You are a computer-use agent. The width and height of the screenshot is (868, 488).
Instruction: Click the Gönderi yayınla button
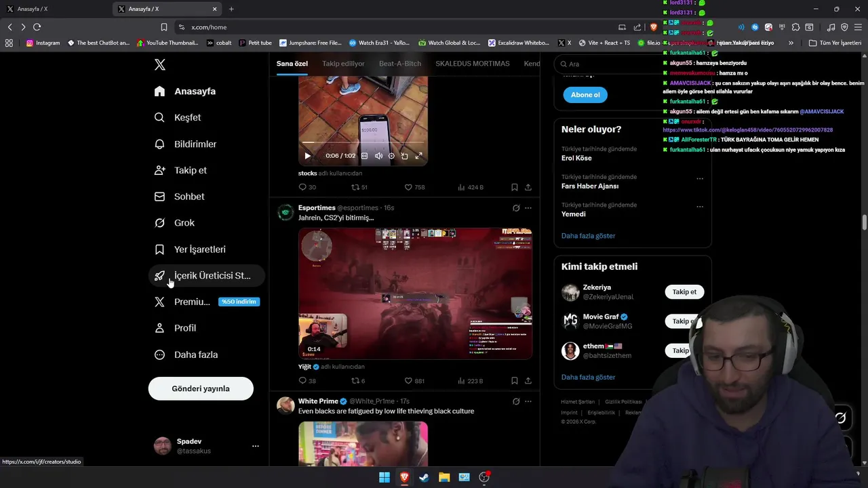[201, 388]
